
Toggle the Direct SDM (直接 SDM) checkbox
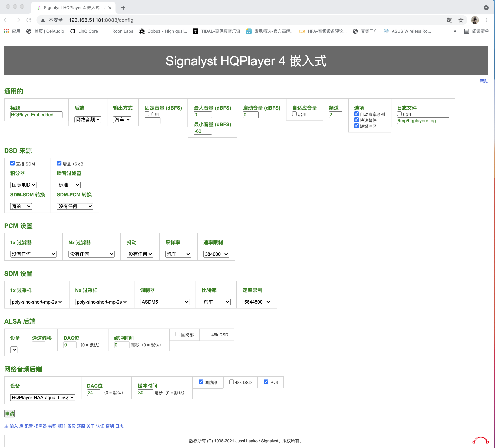pos(12,163)
